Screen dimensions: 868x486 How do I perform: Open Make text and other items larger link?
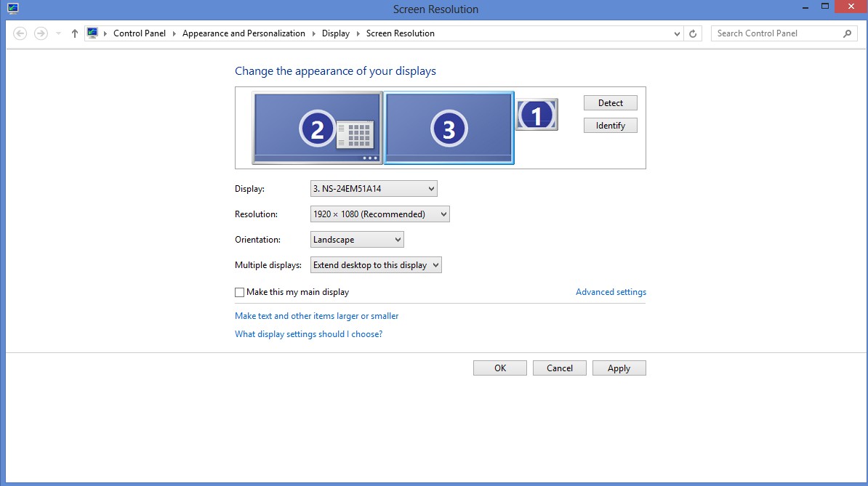coord(317,316)
